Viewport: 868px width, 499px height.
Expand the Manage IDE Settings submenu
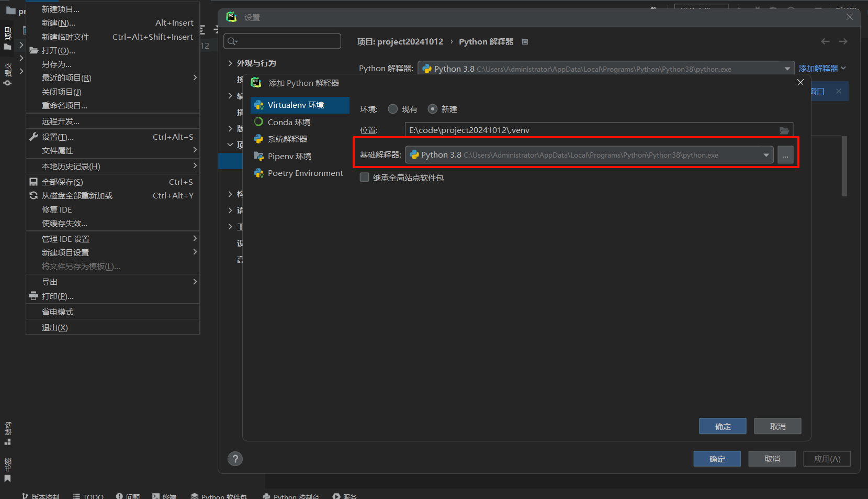coord(113,239)
